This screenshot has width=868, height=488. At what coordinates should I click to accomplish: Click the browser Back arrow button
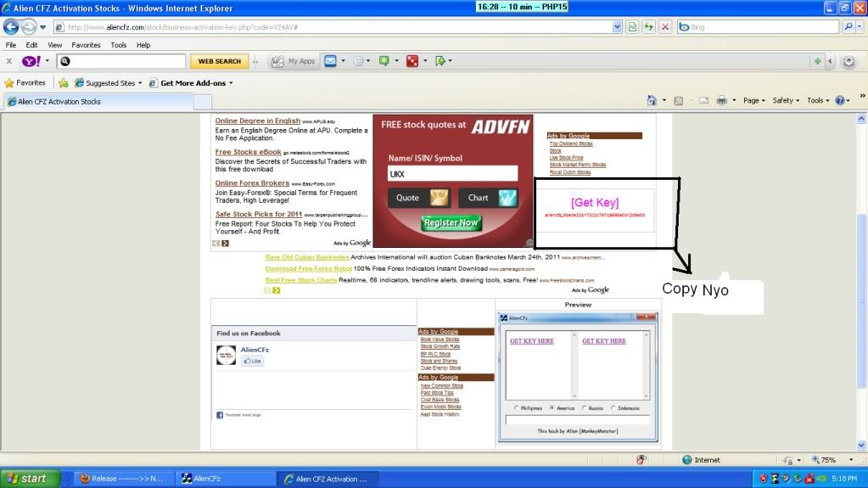(x=11, y=27)
